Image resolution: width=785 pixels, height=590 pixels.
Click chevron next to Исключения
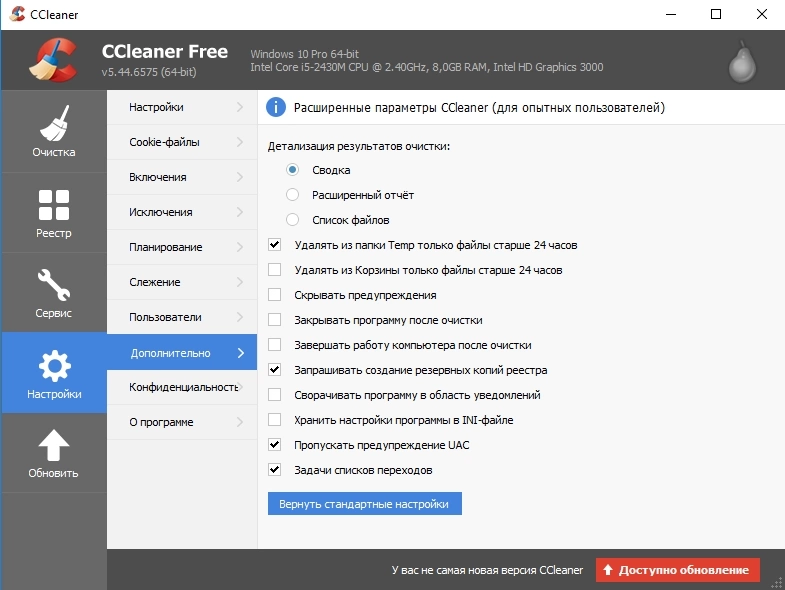(x=240, y=212)
